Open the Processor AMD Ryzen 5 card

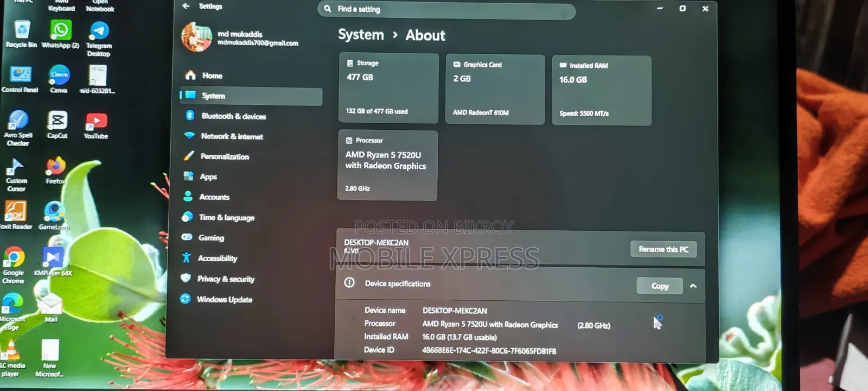tap(387, 165)
